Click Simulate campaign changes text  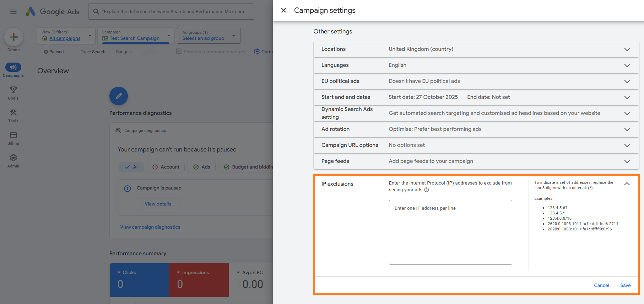[x=215, y=52]
